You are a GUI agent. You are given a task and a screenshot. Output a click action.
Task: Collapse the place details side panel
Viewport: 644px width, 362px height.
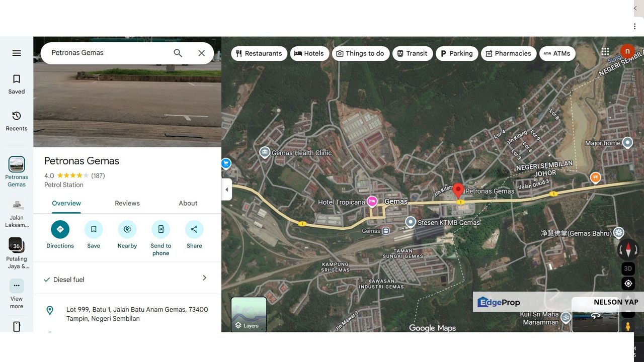tap(226, 190)
